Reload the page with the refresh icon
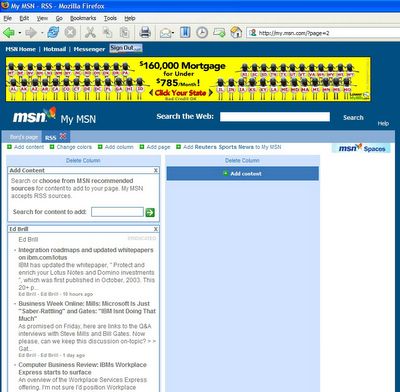Screen dimensions: 400x392 pos(53,33)
